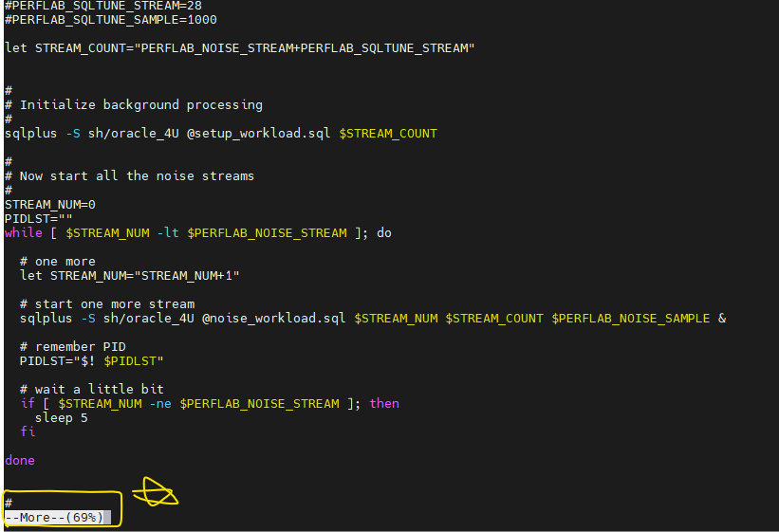The height and width of the screenshot is (532, 779).
Task: Click the 'then' keyword
Action: click(384, 403)
